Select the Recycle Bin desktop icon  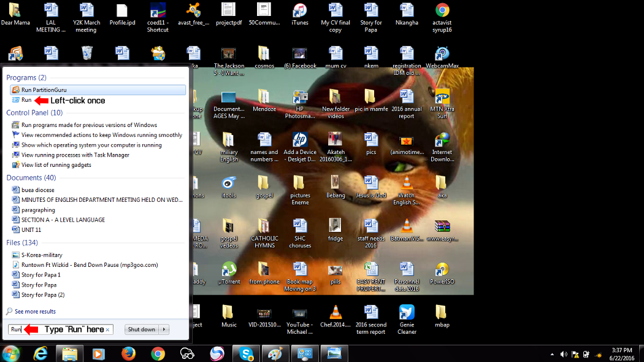coord(86,53)
